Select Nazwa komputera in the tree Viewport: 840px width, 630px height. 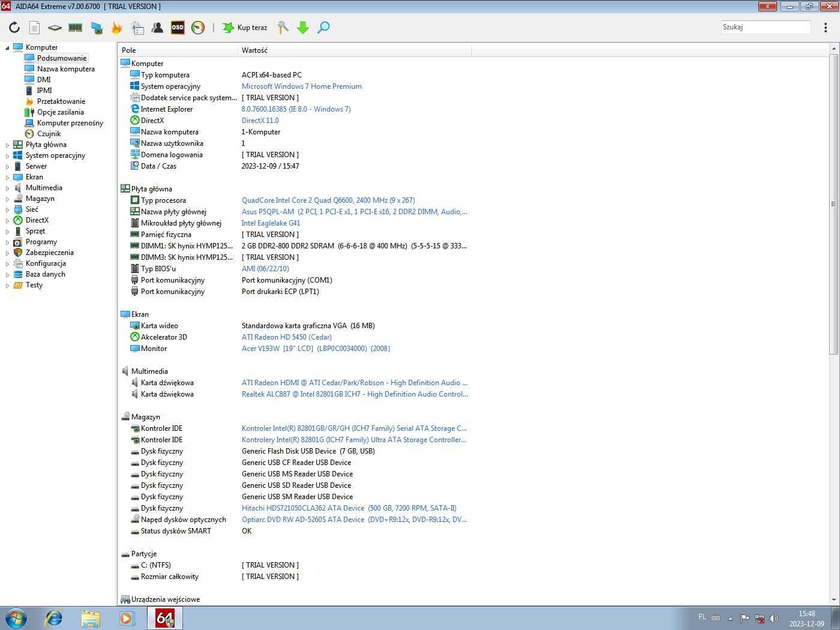point(66,69)
